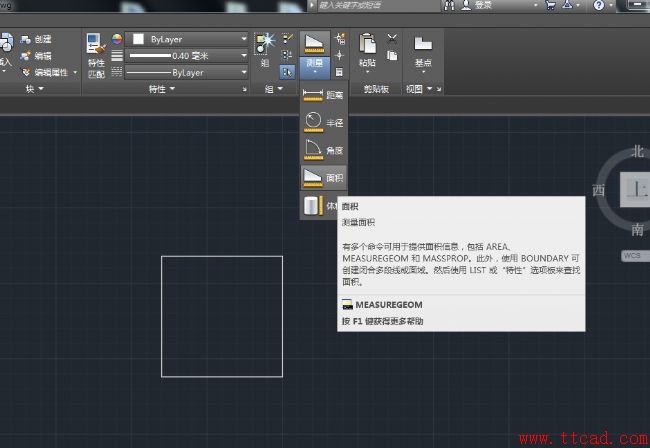Click the Base point (基点) icon
650x448 pixels.
(423, 44)
